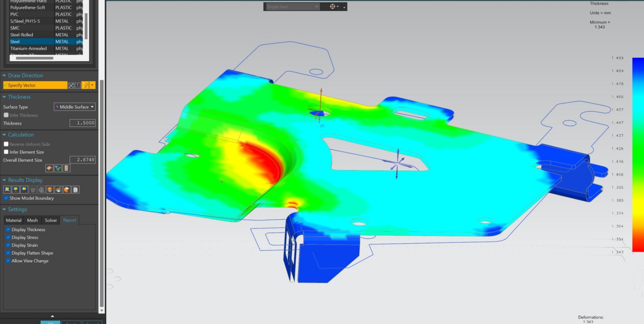Disable Show Model Boundary option
This screenshot has height=324, width=644.
[x=6, y=198]
